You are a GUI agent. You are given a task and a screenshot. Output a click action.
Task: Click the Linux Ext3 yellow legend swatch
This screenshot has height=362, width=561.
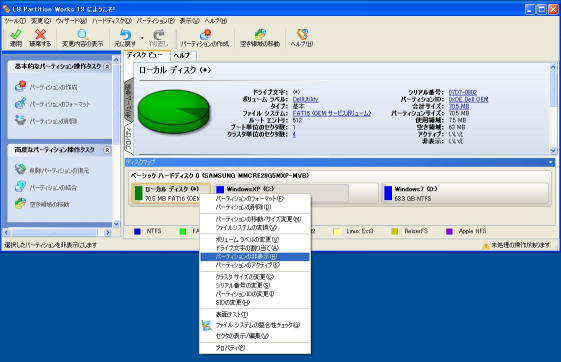coord(337,231)
